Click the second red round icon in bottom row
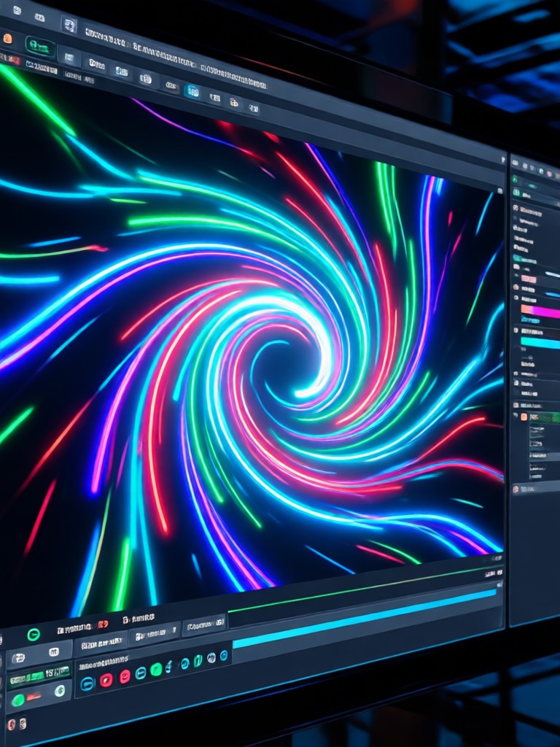This screenshot has height=747, width=560. click(x=124, y=676)
